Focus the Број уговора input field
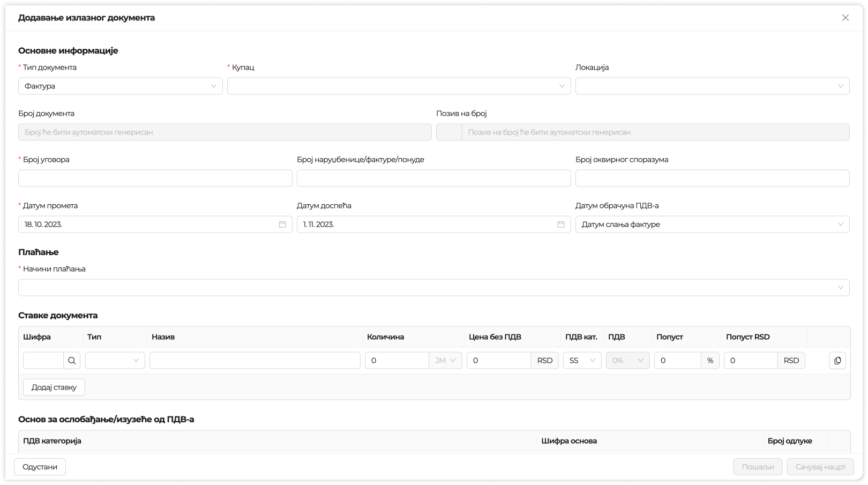The image size is (868, 485). click(x=155, y=178)
